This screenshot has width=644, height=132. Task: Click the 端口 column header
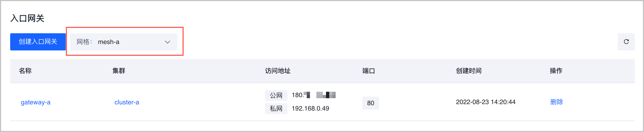[369, 71]
